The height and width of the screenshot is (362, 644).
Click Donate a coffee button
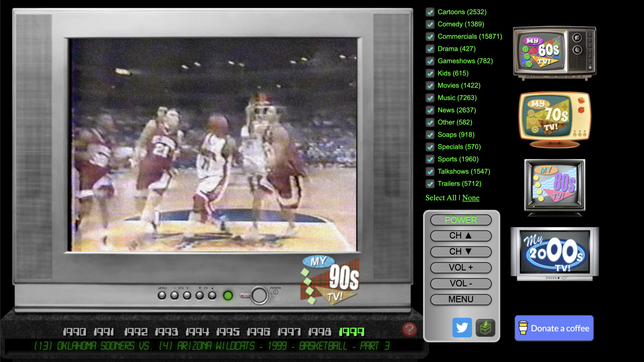554,328
